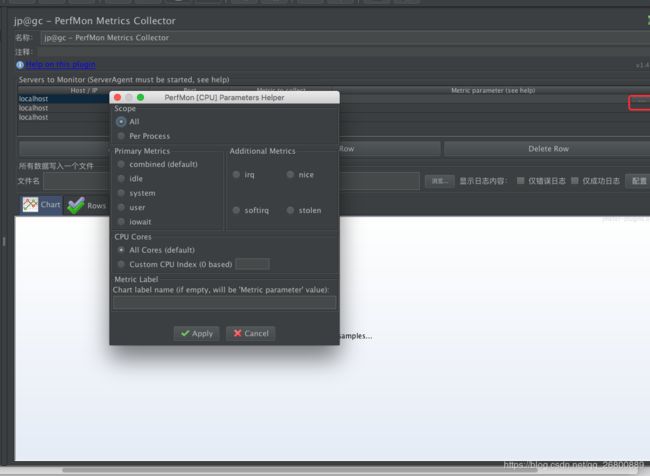The image size is (650, 476).
Task: Choose combined (default) primary metric
Action: [x=121, y=164]
